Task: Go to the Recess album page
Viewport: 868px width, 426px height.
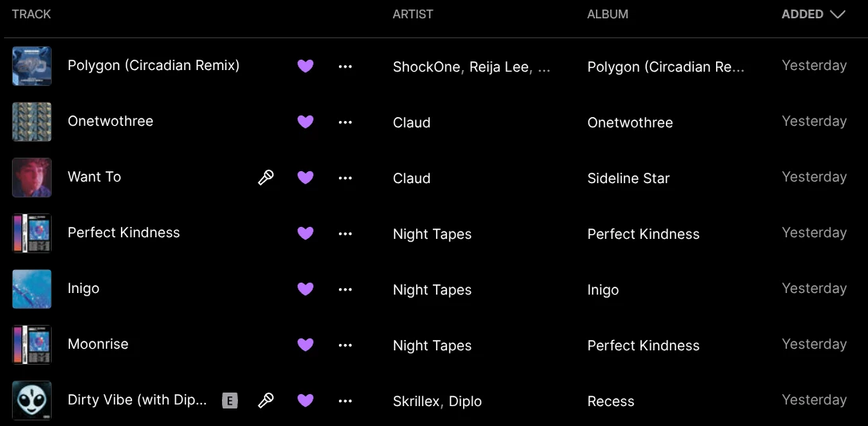Action: click(x=610, y=401)
